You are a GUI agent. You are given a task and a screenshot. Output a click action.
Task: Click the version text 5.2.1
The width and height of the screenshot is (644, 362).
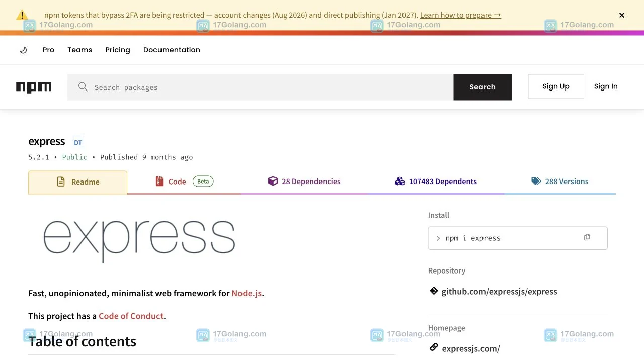coord(39,157)
